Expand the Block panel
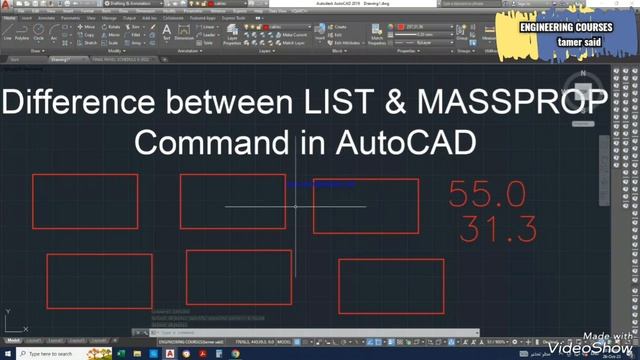This screenshot has height=360, width=640. point(340,51)
